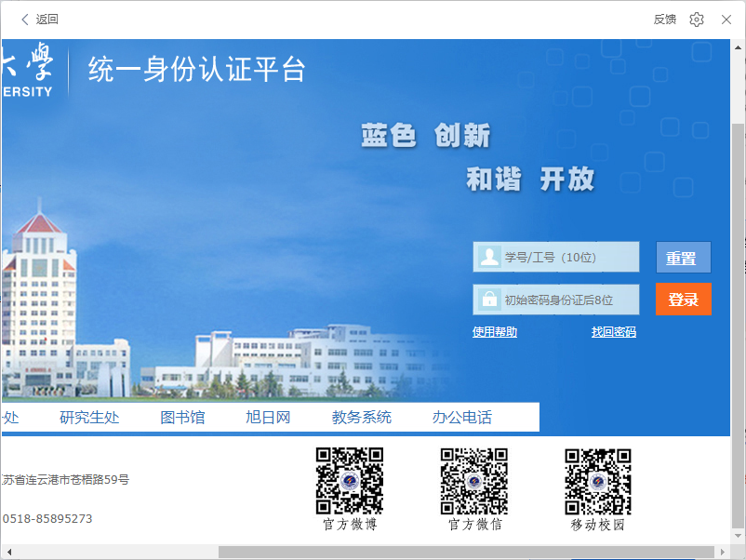Open the 使用帮助 help link
This screenshot has height=560, width=746.
tap(495, 332)
